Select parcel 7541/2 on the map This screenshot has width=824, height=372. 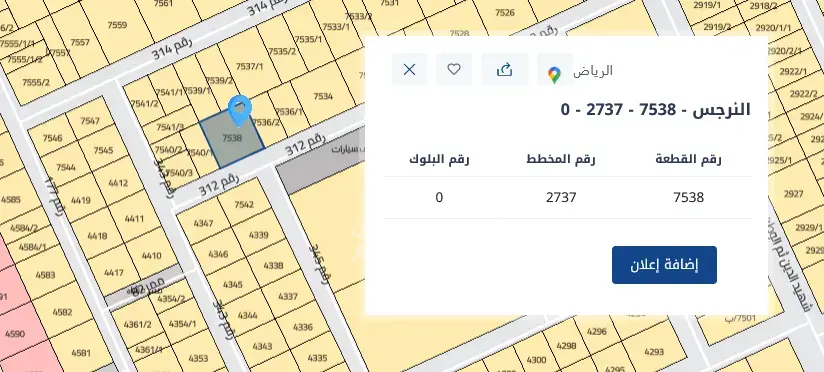point(144,104)
